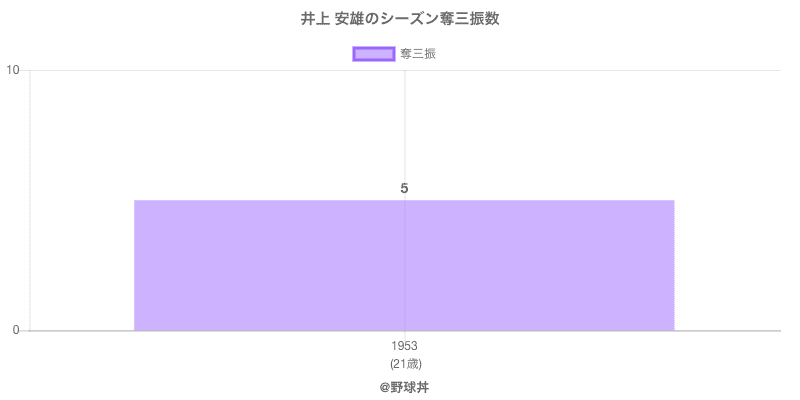Click the purple legend color swatch
This screenshot has width=800, height=400.
click(x=374, y=54)
